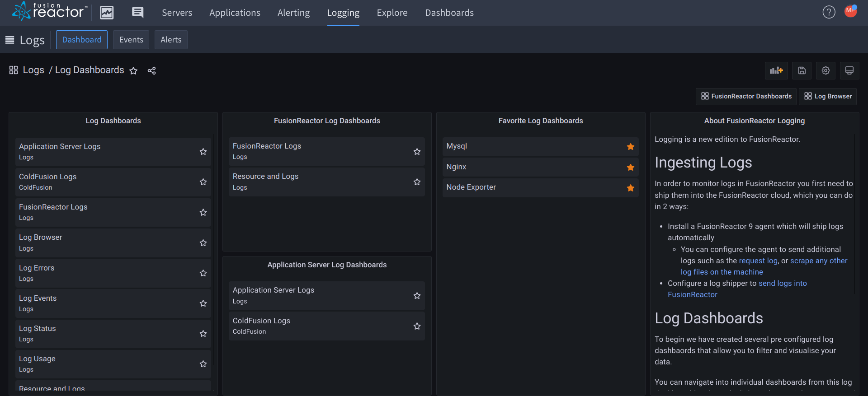Open scrape any other log files link

click(x=764, y=266)
